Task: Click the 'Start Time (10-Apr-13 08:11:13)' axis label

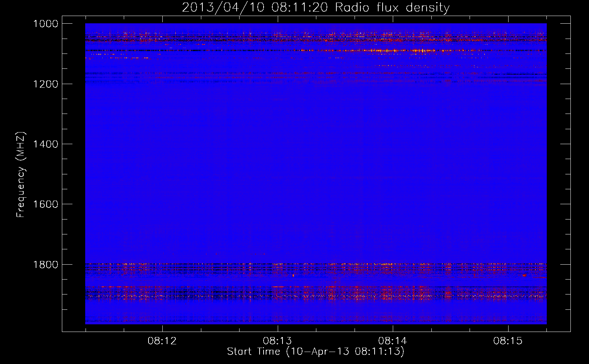Action: [316, 352]
